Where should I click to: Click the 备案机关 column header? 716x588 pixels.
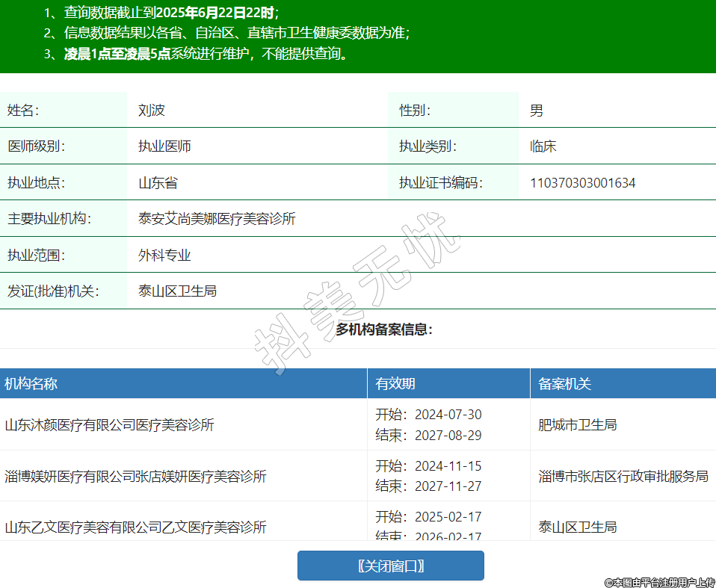[564, 384]
